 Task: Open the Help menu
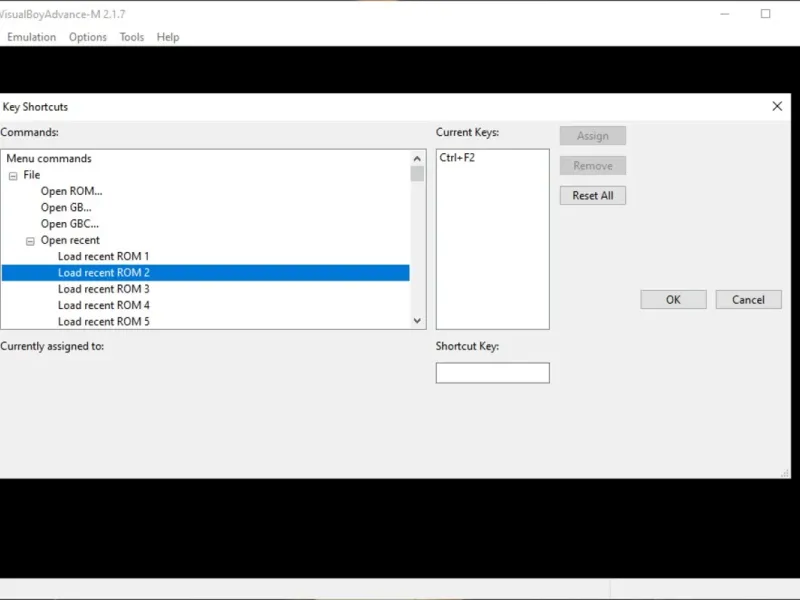pos(168,37)
